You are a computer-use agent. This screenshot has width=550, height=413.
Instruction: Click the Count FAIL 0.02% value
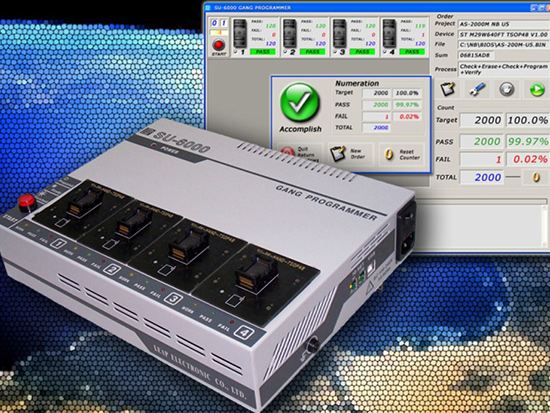tap(528, 159)
